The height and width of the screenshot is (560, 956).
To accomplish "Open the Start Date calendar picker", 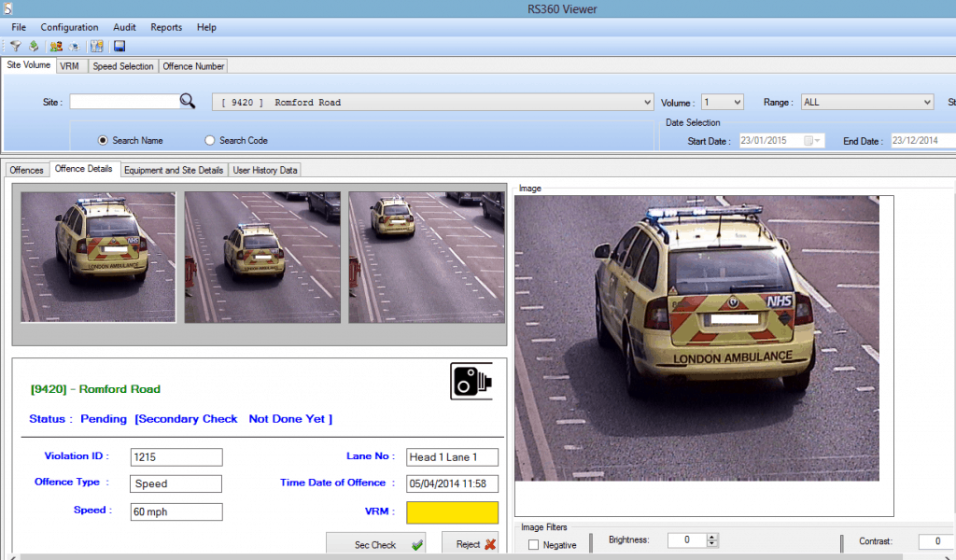I will [813, 141].
